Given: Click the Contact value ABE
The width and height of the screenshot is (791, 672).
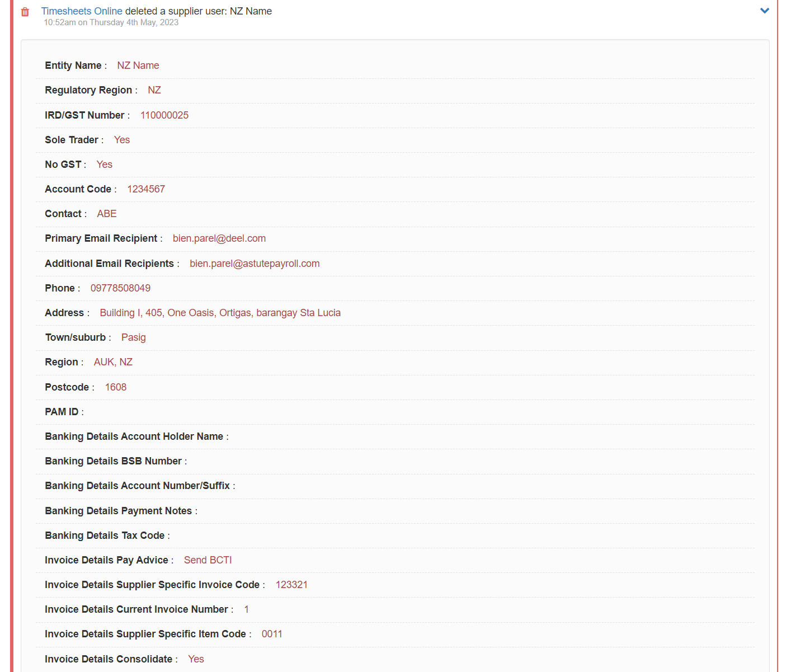Looking at the screenshot, I should point(107,214).
